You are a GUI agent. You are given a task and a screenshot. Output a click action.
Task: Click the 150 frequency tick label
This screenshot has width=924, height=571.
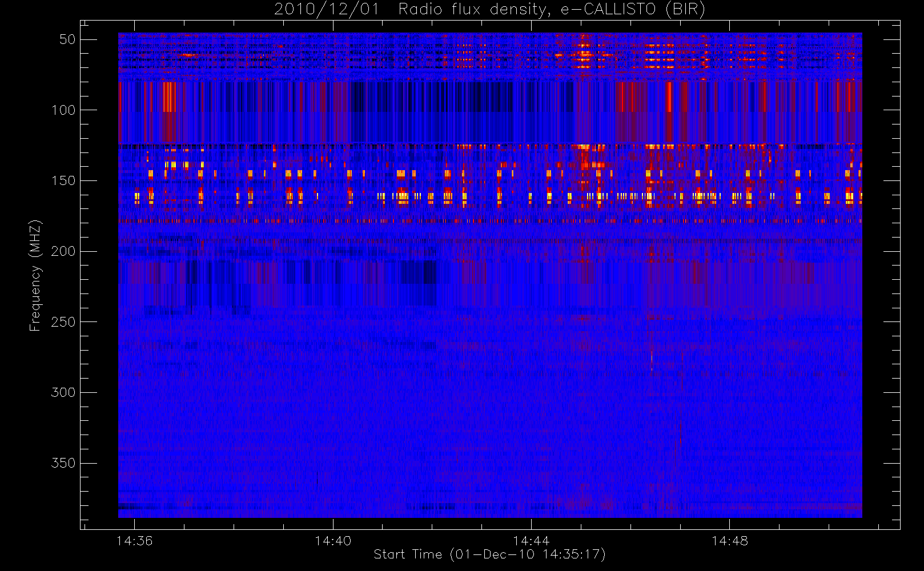63,181
